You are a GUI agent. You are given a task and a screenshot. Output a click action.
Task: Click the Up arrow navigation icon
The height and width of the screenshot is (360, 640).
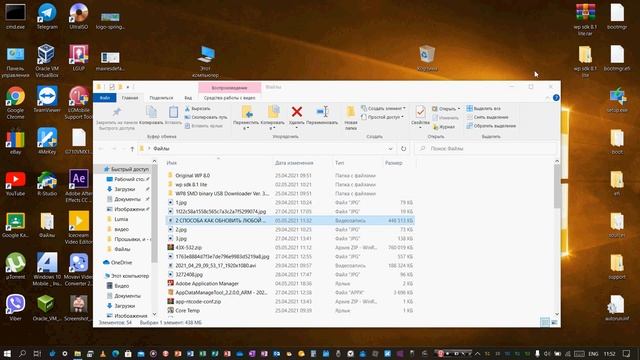click(x=132, y=149)
